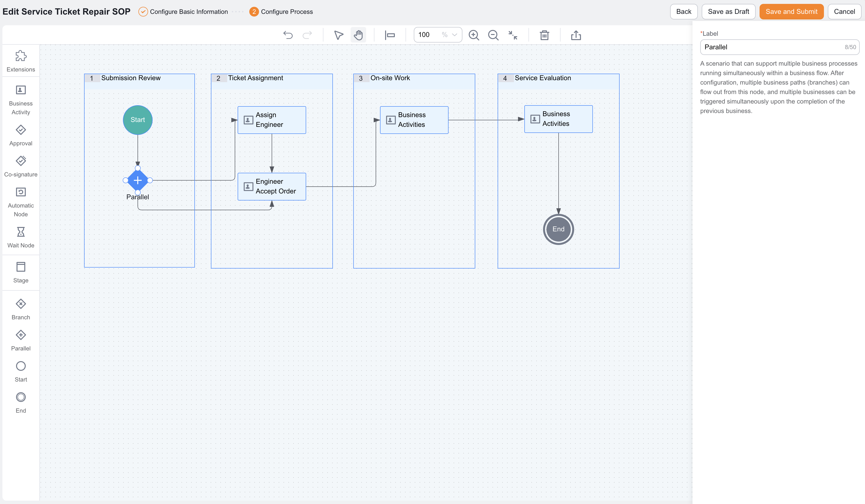Click Save and Submit

[791, 12]
